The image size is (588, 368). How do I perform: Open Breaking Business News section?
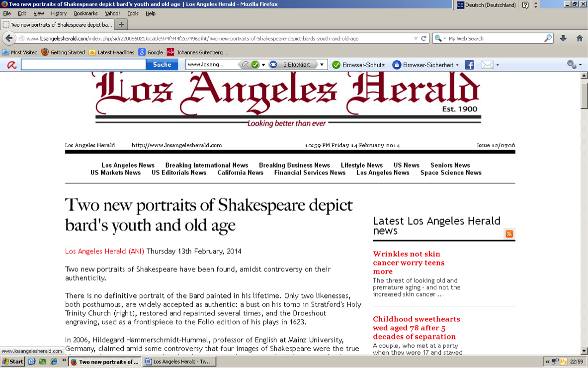(294, 165)
